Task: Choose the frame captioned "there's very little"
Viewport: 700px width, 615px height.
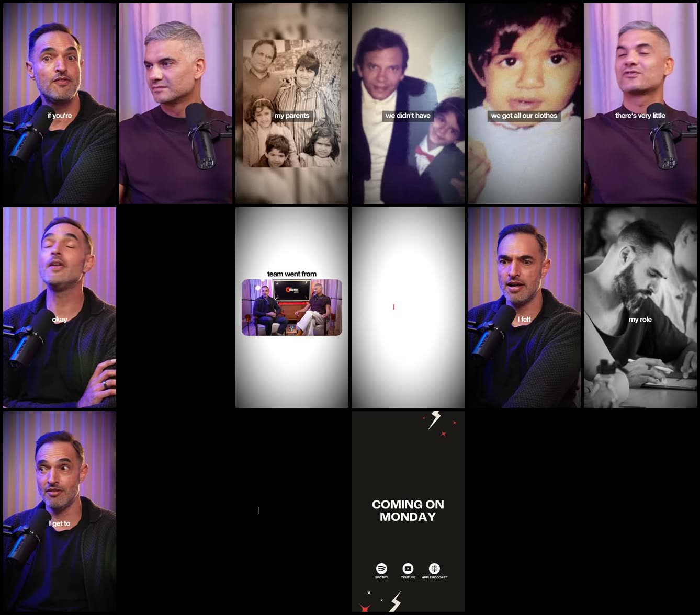Action: [640, 104]
